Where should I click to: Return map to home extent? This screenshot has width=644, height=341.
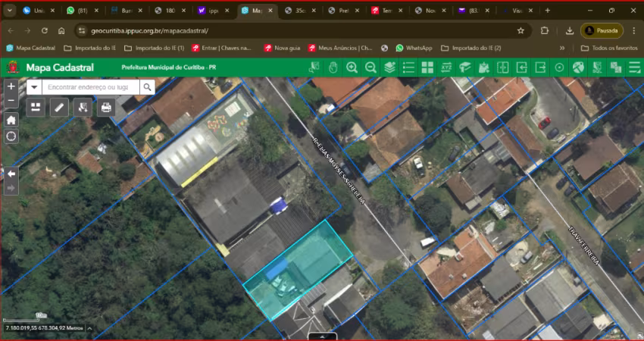[x=11, y=120]
